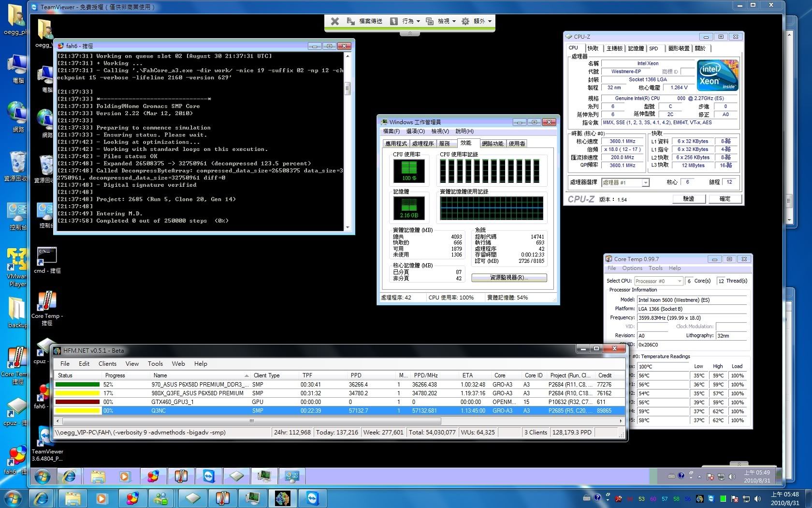Switch to the Core Temp thermometer on the remote taskbar

pyautogui.click(x=181, y=477)
